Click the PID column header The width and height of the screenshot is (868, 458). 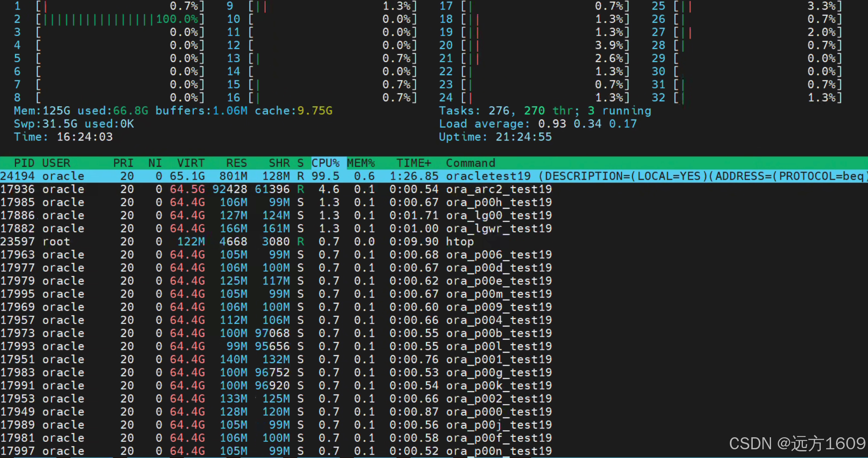[24, 163]
